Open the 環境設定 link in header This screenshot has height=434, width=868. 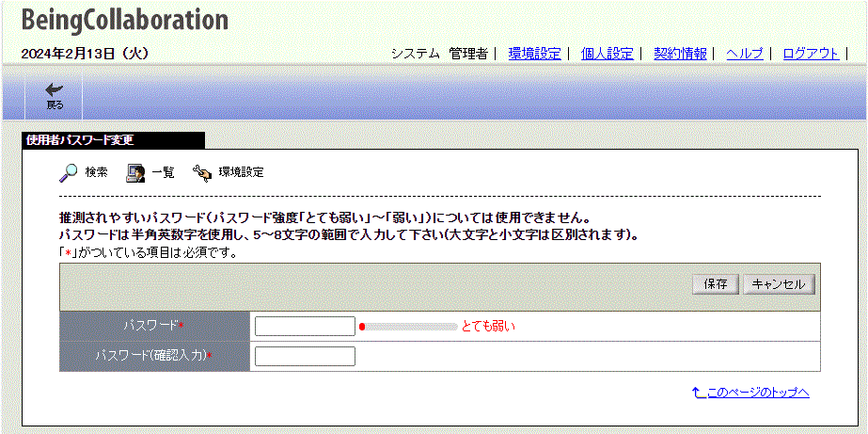(x=534, y=54)
